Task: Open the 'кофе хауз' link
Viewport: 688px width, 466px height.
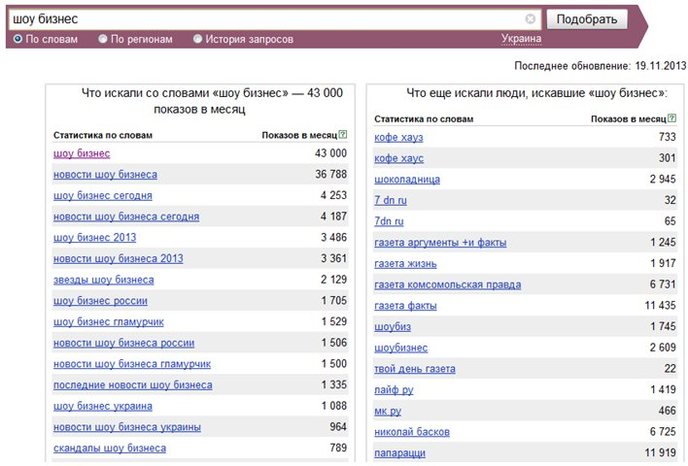Action: (398, 137)
